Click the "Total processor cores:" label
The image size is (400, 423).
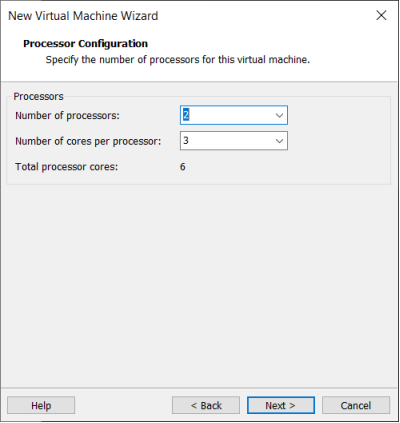(x=67, y=167)
